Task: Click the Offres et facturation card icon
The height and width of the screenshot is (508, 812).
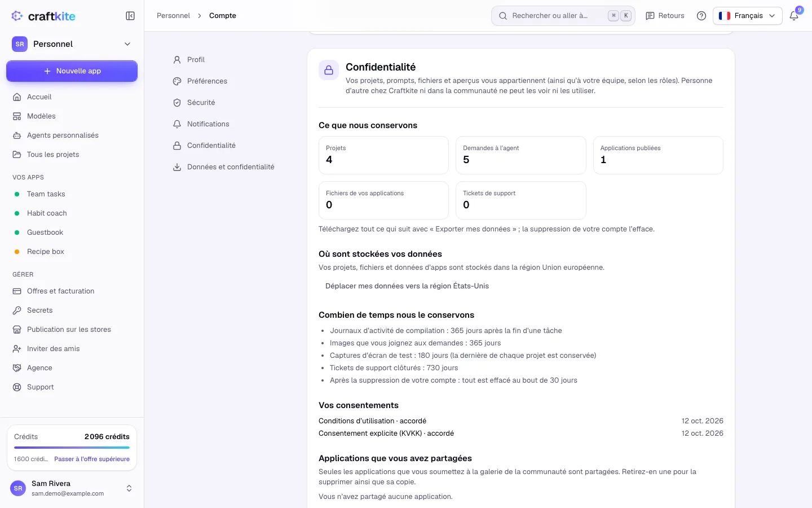Action: pos(17,291)
